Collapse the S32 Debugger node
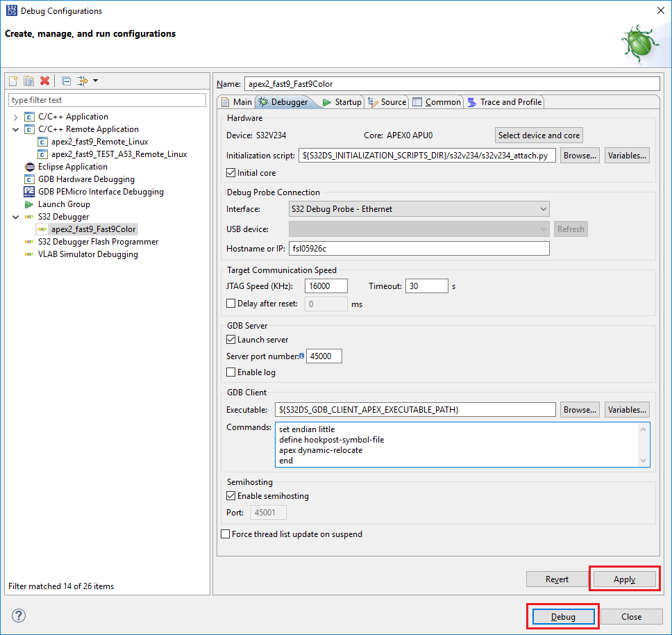 tap(16, 217)
